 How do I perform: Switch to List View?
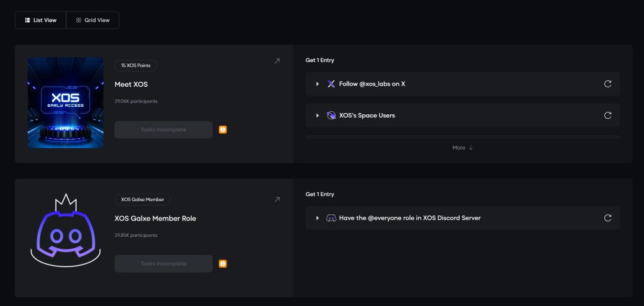[41, 20]
